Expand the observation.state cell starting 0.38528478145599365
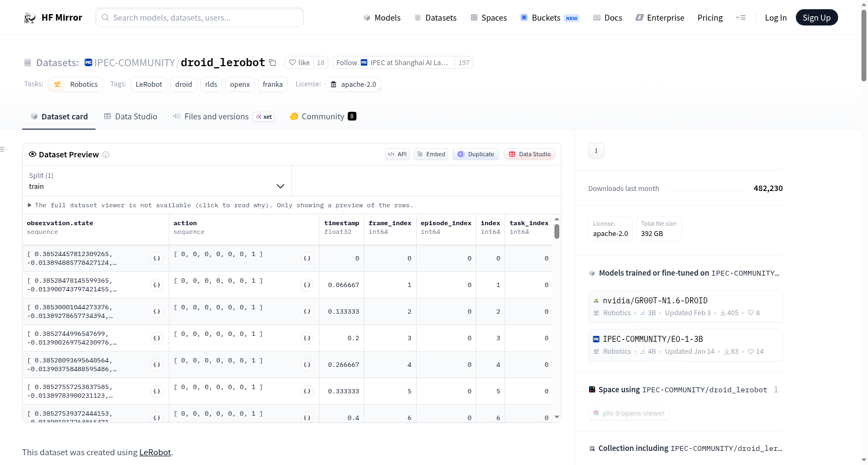The image size is (868, 465). 157,285
